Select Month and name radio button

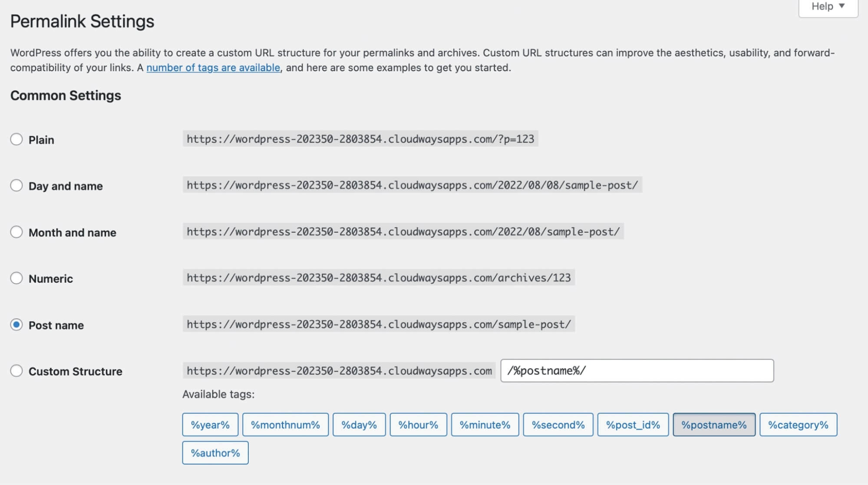point(17,232)
